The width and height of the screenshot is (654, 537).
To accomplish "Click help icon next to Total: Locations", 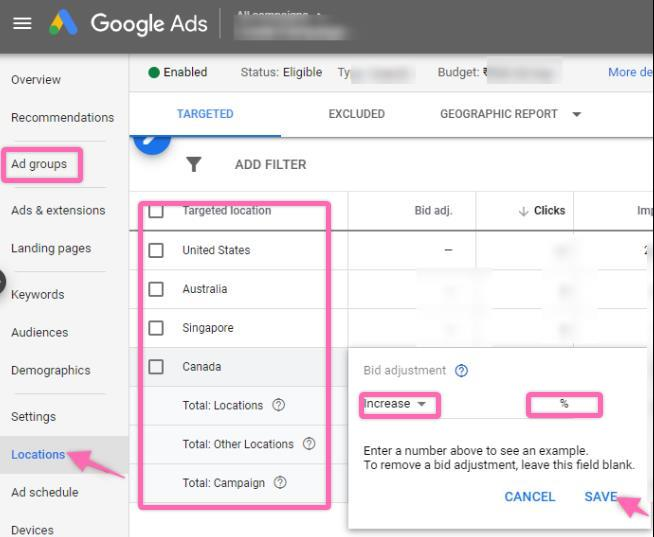I will [279, 405].
